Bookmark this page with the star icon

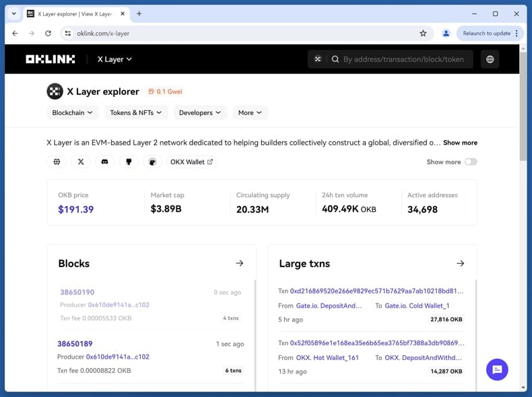click(423, 33)
